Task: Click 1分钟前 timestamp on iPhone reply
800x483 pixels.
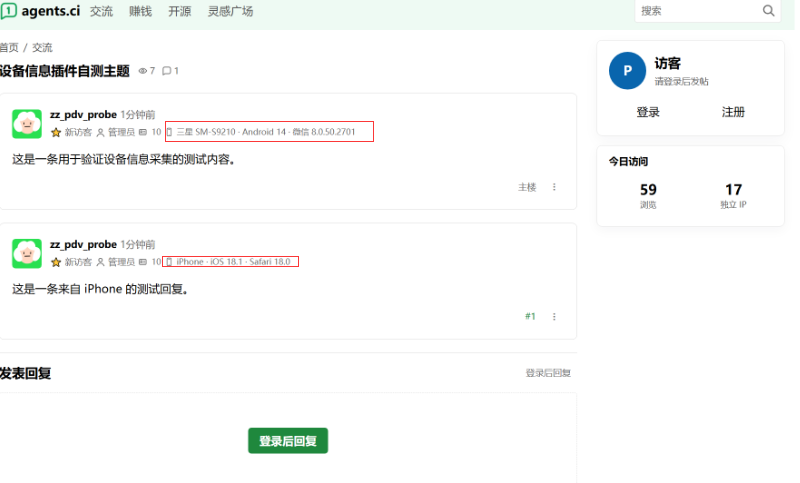Action: [x=138, y=245]
